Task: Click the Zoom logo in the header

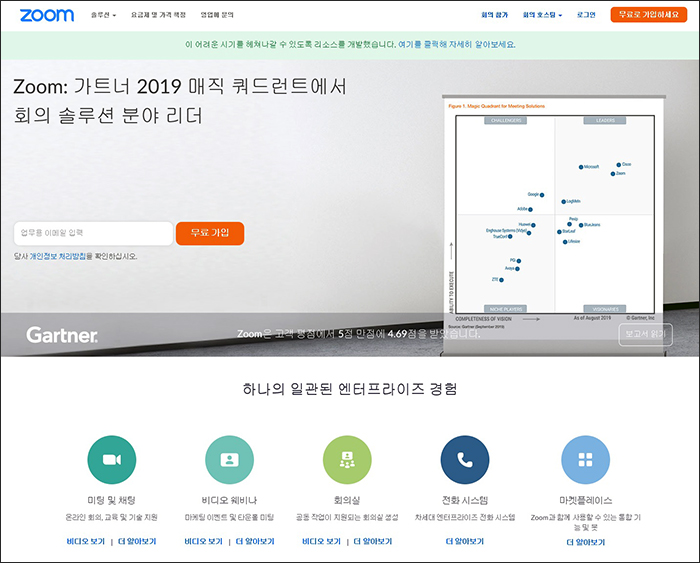Action: tap(47, 15)
